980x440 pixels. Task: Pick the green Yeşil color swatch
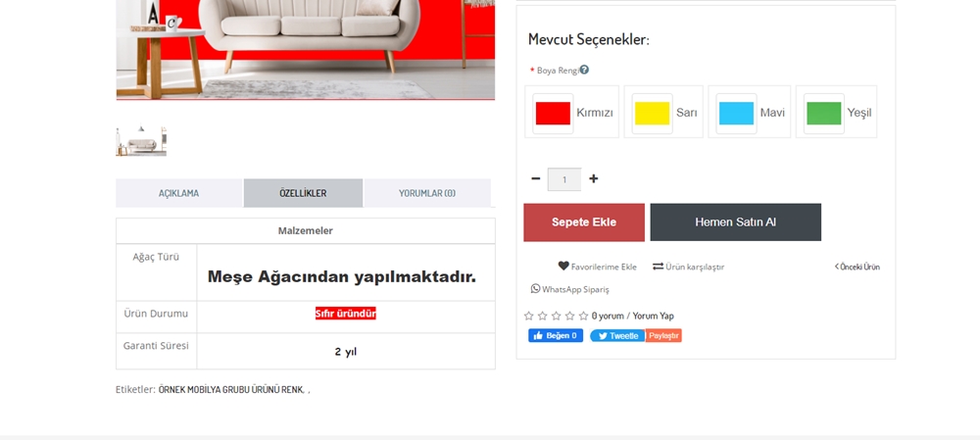[836, 112]
